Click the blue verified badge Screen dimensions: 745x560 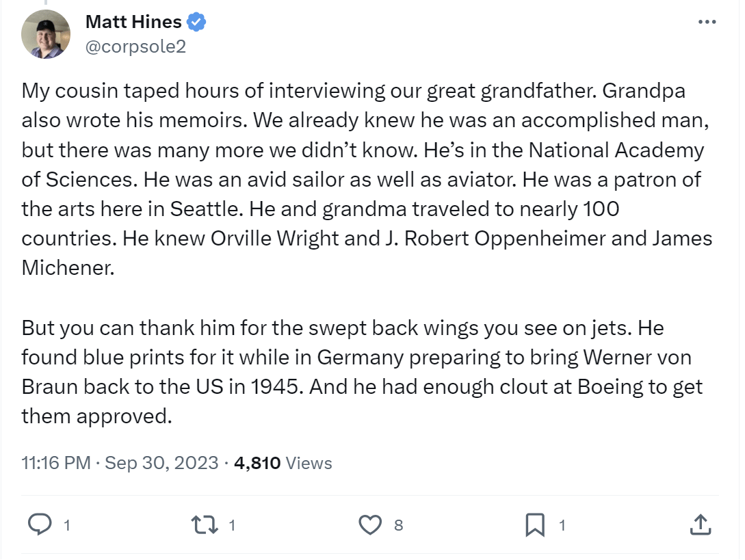[196, 22]
